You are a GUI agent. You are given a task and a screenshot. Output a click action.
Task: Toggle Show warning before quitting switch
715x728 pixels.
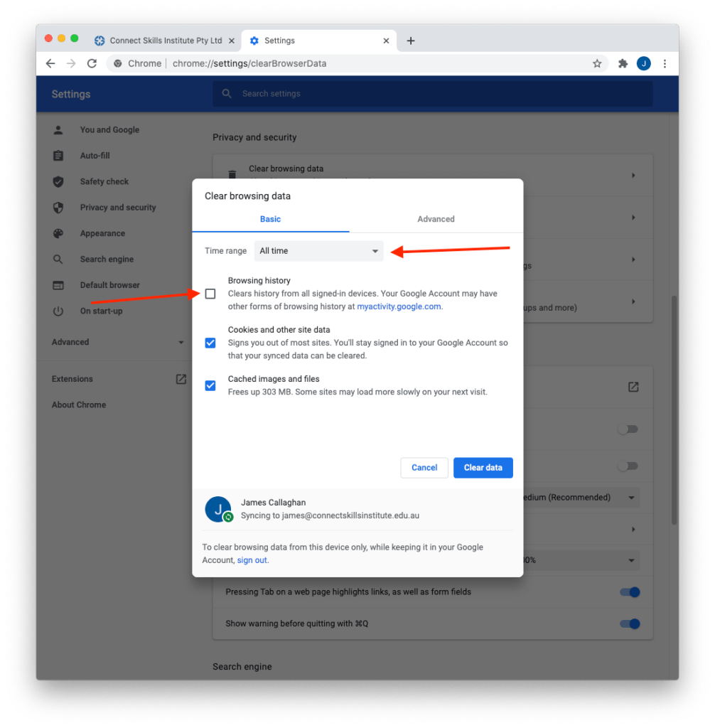tap(630, 623)
